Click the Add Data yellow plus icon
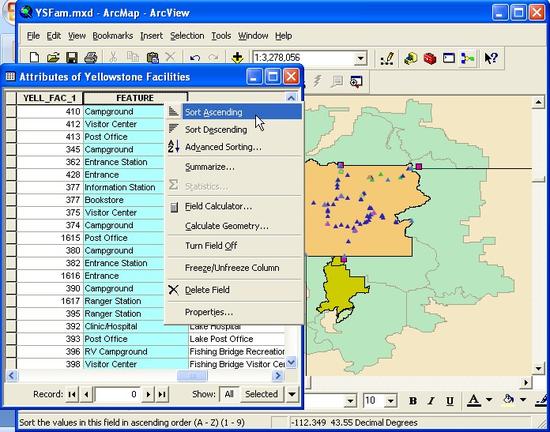Viewport: 550px width, 432px height. (x=237, y=57)
